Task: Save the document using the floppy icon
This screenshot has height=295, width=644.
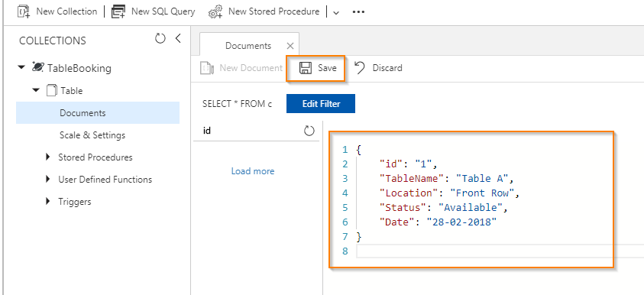Action: [x=305, y=68]
